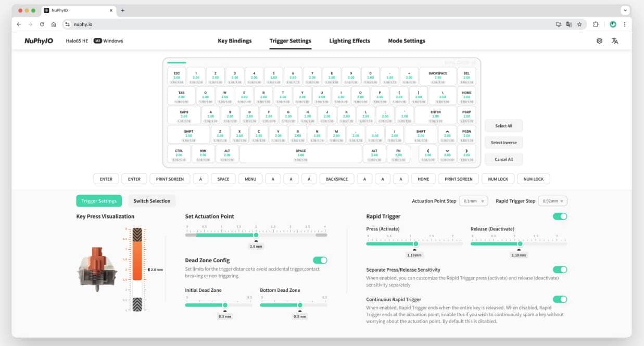Reload the nuphy.io page

pos(42,24)
